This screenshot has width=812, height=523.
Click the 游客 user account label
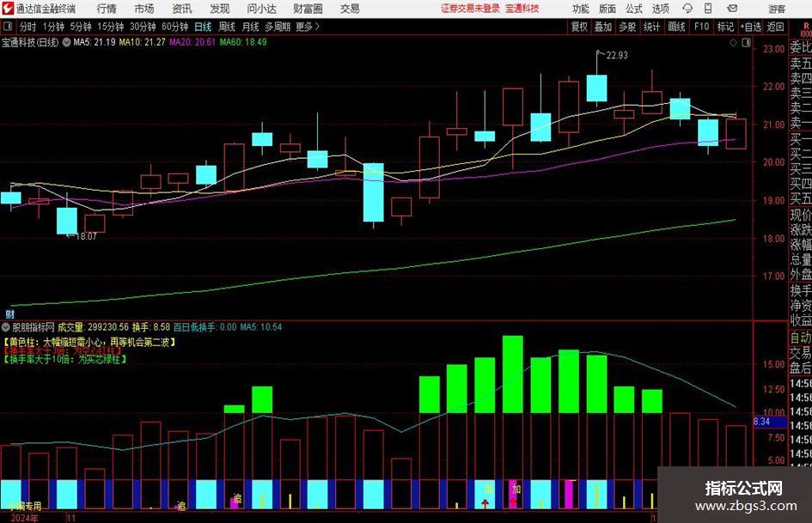click(x=777, y=9)
